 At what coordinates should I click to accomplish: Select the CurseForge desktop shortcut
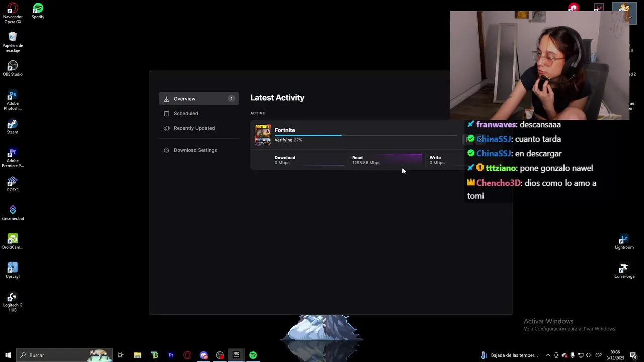(624, 271)
